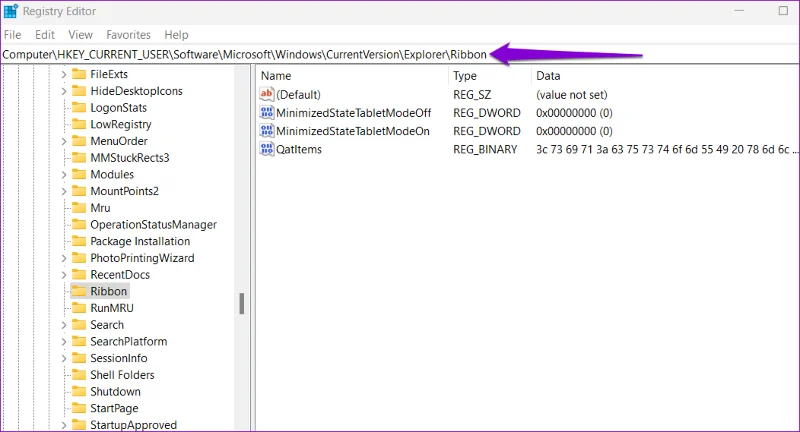Select the Shell Folders key label
The image size is (800, 432).
click(x=122, y=375)
